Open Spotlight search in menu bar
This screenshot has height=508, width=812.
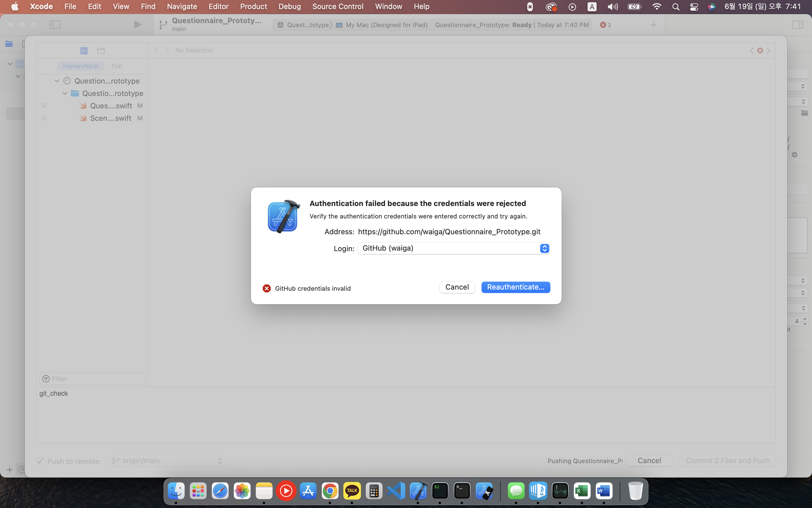(x=676, y=7)
